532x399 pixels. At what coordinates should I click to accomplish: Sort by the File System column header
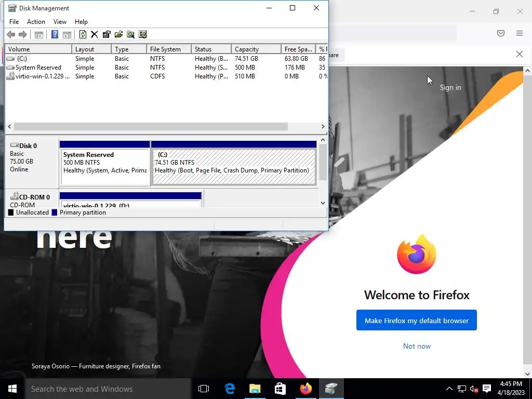pos(169,49)
